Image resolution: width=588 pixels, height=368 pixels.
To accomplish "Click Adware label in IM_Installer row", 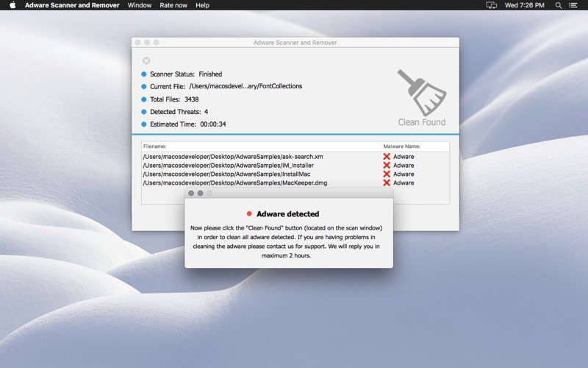I will coord(404,165).
